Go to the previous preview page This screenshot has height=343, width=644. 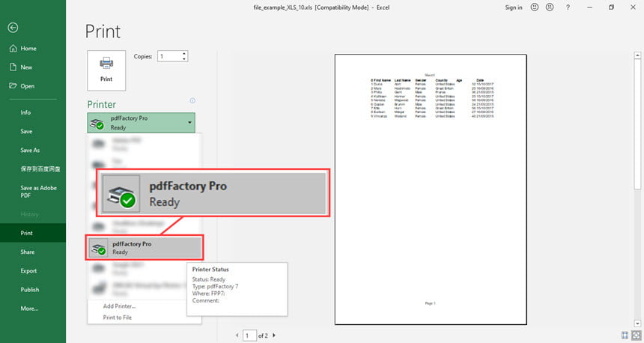(x=237, y=336)
